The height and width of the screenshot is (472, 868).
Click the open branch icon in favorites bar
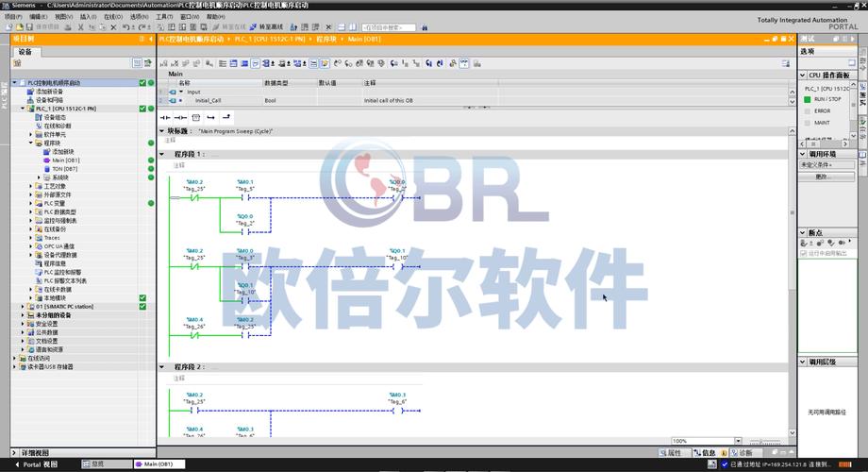tap(211, 117)
